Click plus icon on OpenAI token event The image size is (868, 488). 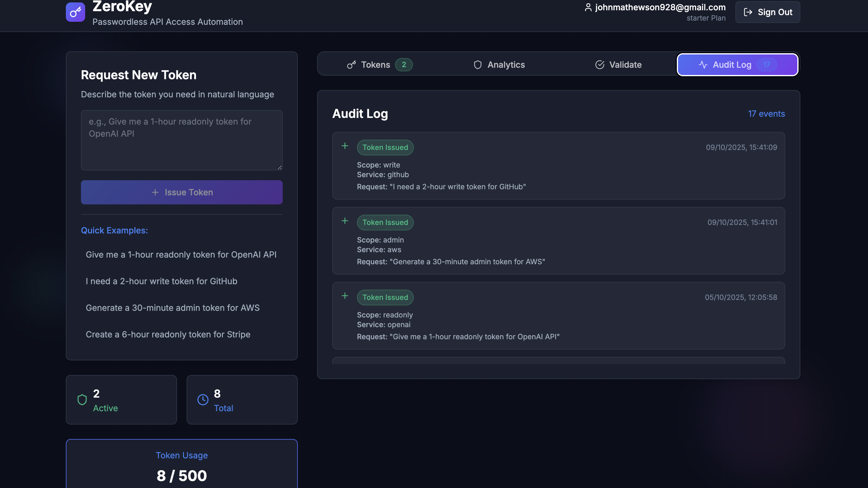(x=345, y=296)
